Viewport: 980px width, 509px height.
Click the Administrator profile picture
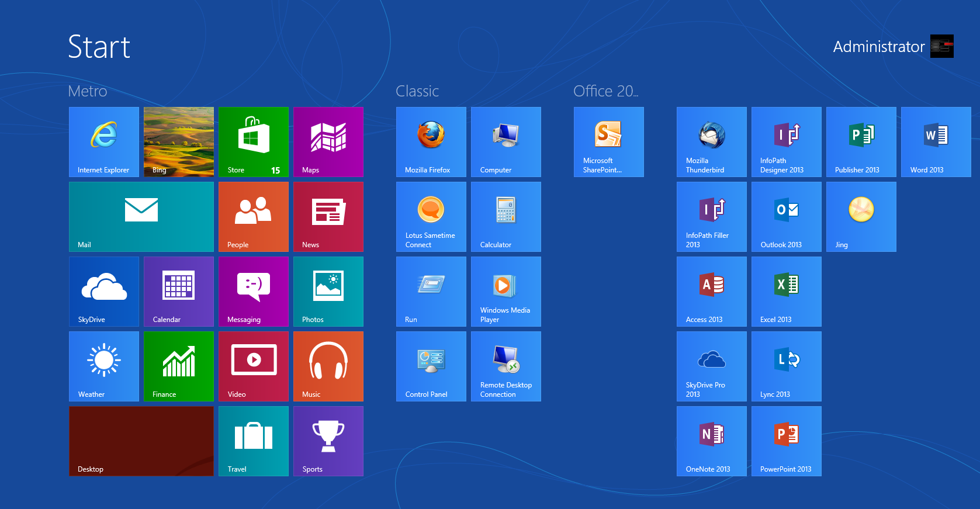point(942,46)
